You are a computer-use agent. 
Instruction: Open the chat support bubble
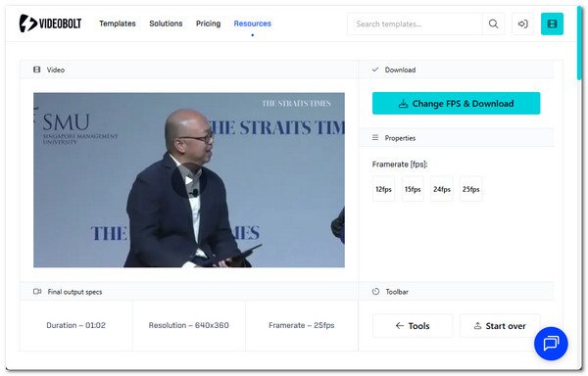point(551,344)
